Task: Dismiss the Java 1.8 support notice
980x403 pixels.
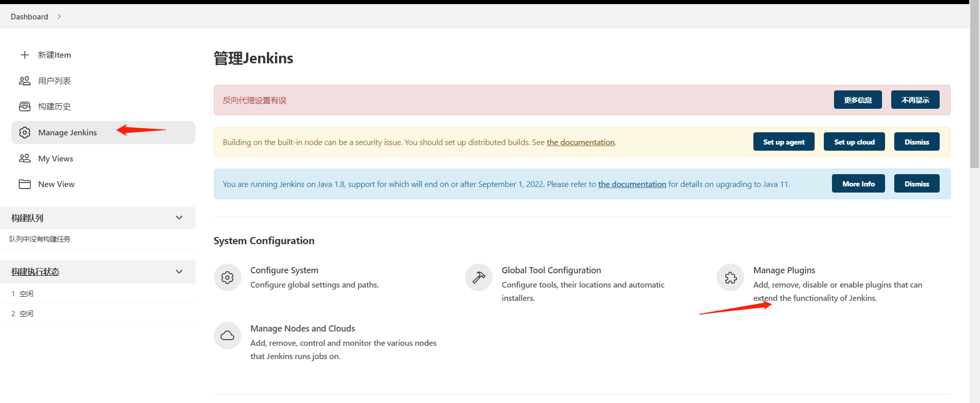Action: (x=917, y=184)
